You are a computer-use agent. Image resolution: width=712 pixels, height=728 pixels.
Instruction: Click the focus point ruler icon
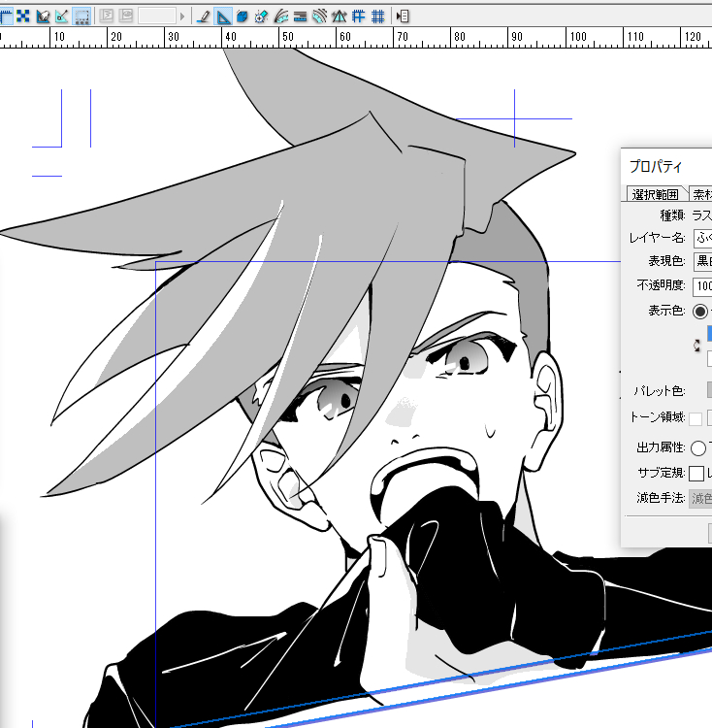pyautogui.click(x=261, y=17)
